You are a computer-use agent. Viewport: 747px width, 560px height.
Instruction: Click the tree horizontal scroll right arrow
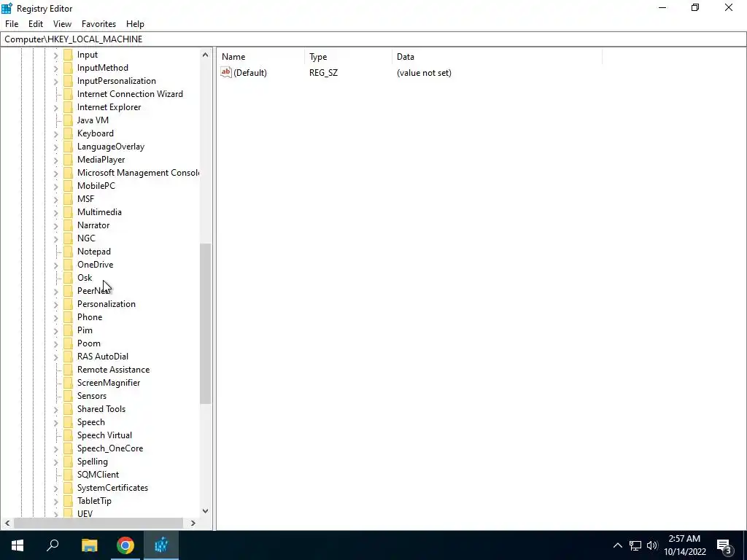(x=193, y=523)
